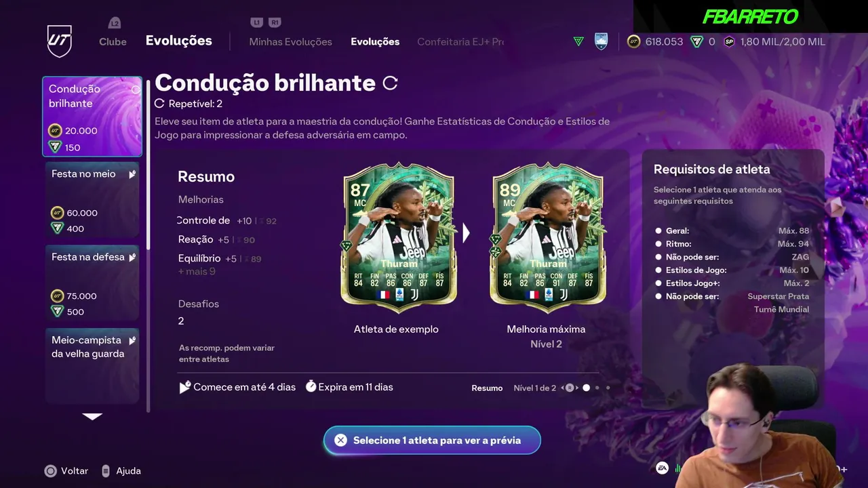Select the second level page dot
868x488 pixels.
(x=597, y=388)
